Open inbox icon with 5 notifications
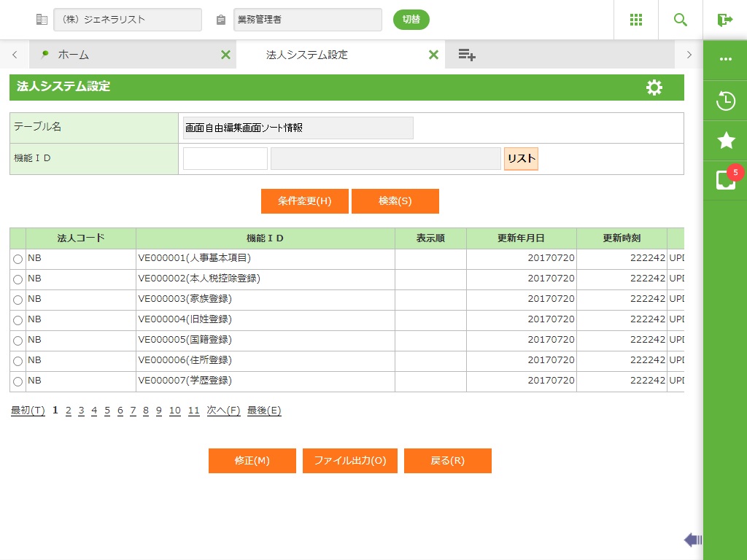The width and height of the screenshot is (747, 560). tap(725, 180)
